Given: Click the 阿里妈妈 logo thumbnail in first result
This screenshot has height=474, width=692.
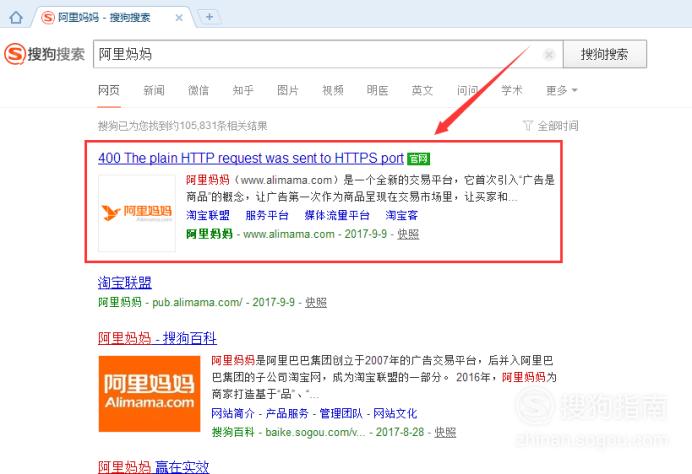Looking at the screenshot, I should point(137,213).
